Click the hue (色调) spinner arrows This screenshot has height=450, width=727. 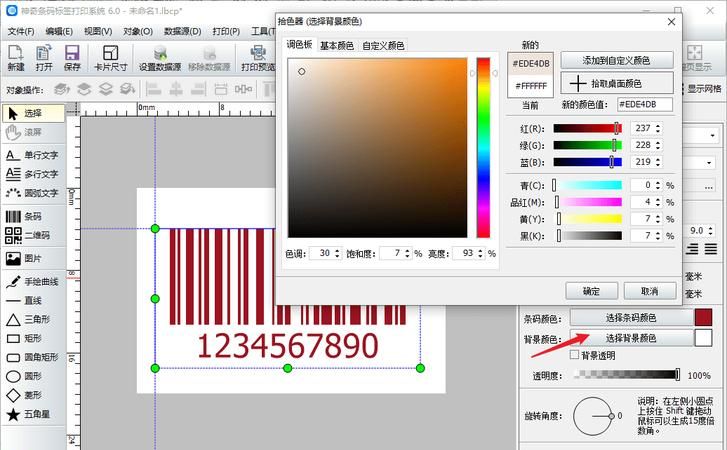[337, 254]
